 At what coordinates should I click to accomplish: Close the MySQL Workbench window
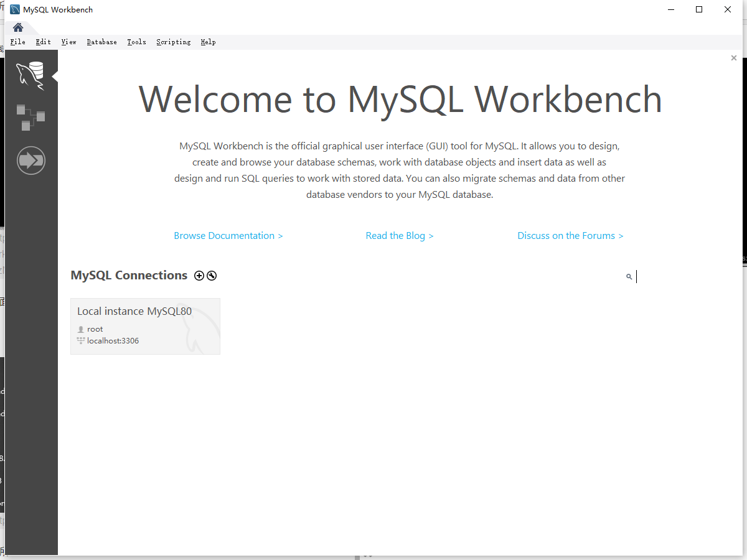[x=728, y=9]
